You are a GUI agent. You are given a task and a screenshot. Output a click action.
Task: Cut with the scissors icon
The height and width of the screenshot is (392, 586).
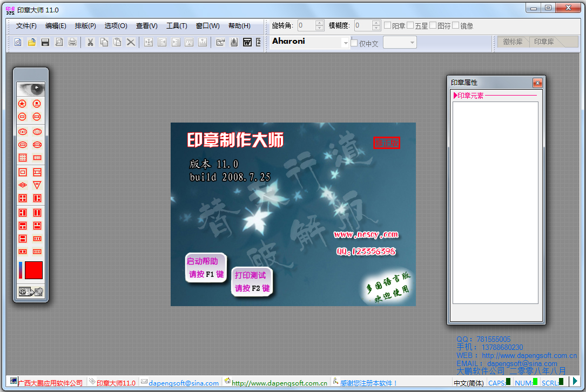90,42
